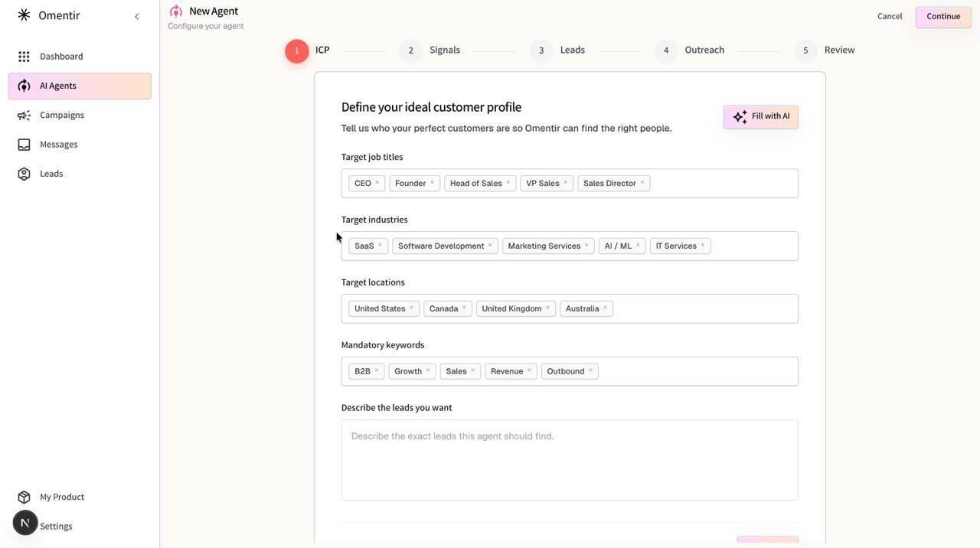
Task: Click the Messages inbox icon
Action: 24,145
